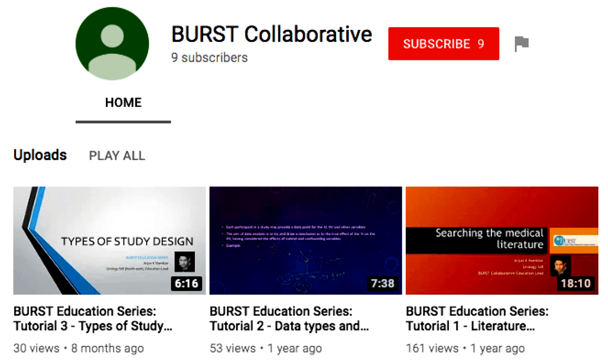Click the flag icon to report the channel

click(521, 44)
